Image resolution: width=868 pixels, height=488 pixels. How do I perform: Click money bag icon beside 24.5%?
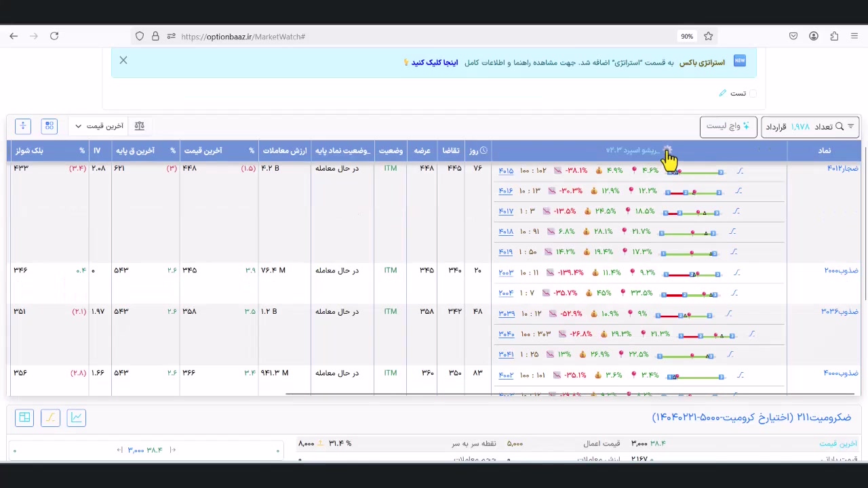587,211
